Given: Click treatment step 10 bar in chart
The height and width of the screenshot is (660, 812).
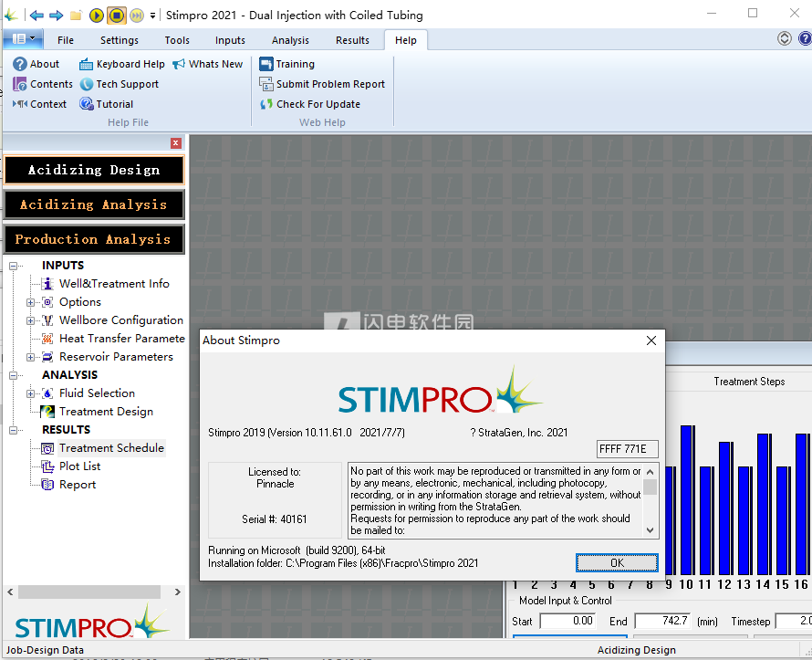Looking at the screenshot, I should click(687, 501).
